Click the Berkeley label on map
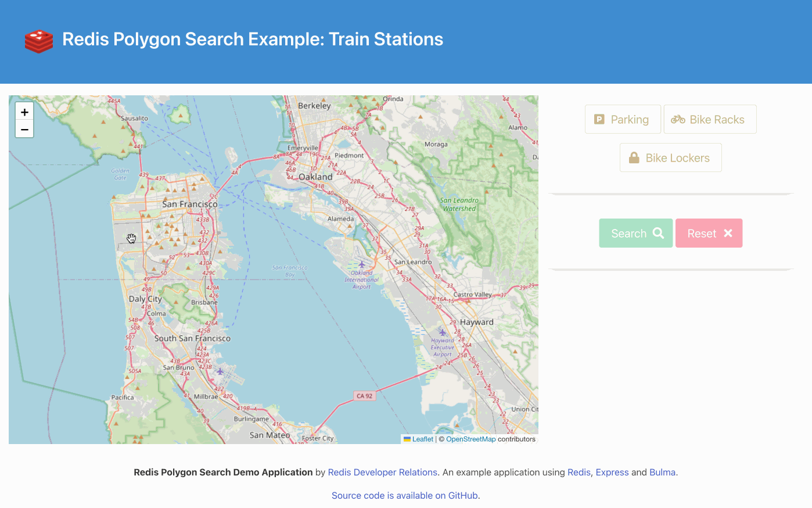Viewport: 812px width, 508px height. [314, 106]
